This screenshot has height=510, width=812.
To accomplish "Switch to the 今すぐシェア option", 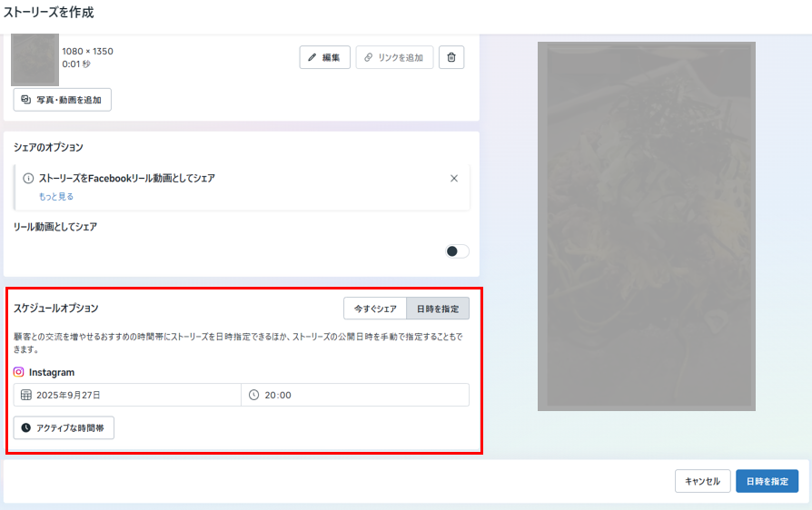I will [375, 309].
